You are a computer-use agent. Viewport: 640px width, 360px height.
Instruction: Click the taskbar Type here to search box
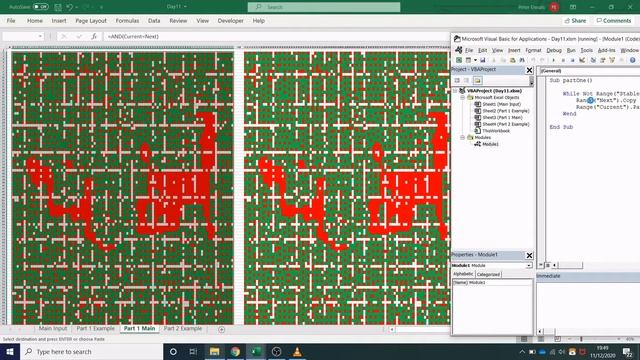(x=91, y=351)
